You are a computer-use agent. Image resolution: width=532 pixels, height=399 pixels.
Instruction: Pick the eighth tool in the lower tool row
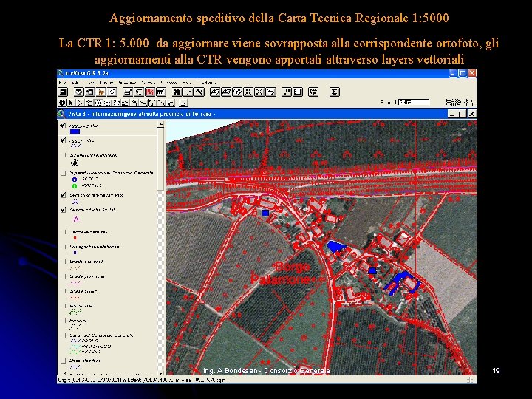click(125, 103)
